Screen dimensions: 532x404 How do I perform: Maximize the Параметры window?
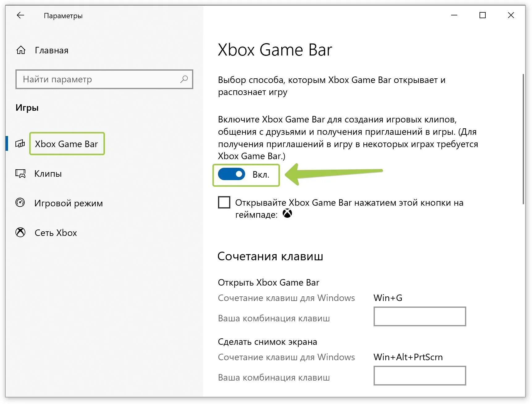point(483,15)
